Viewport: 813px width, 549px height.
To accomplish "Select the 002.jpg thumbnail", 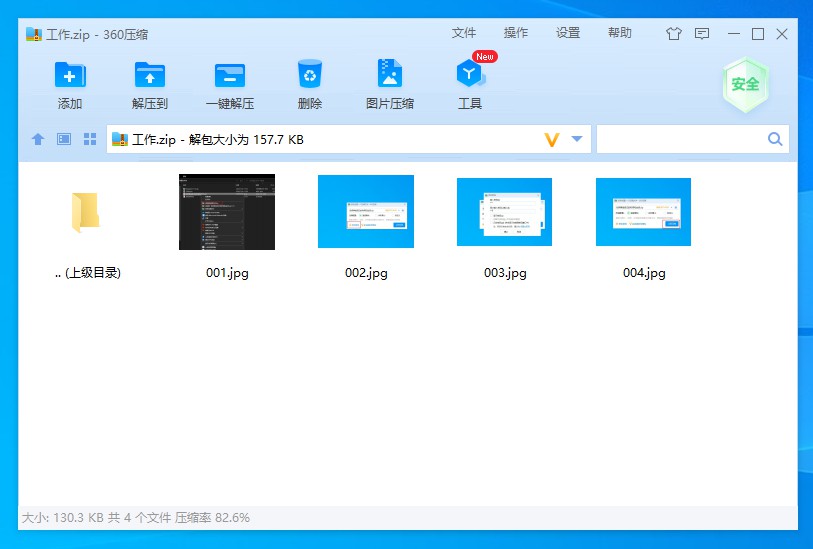I will (366, 212).
